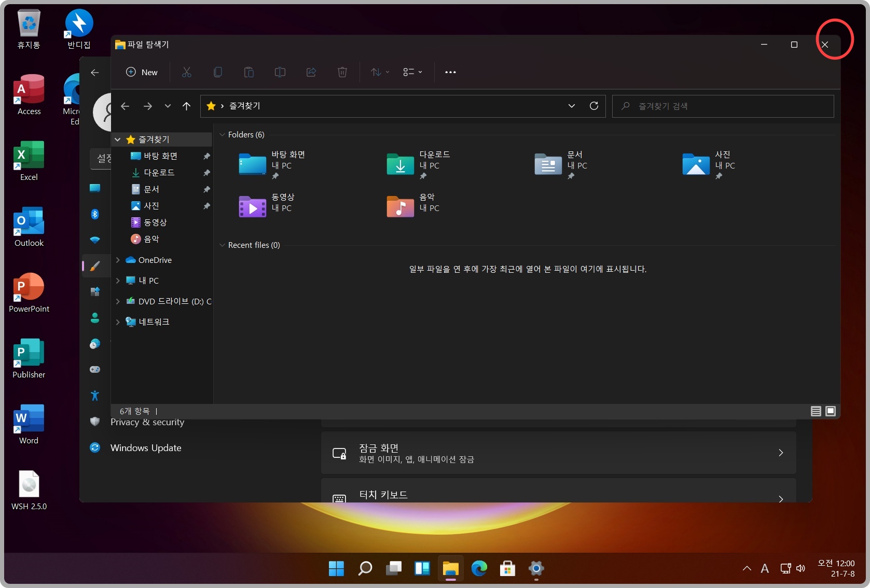
Task: Open the Widgets icon on taskbar
Action: pyautogui.click(x=422, y=568)
